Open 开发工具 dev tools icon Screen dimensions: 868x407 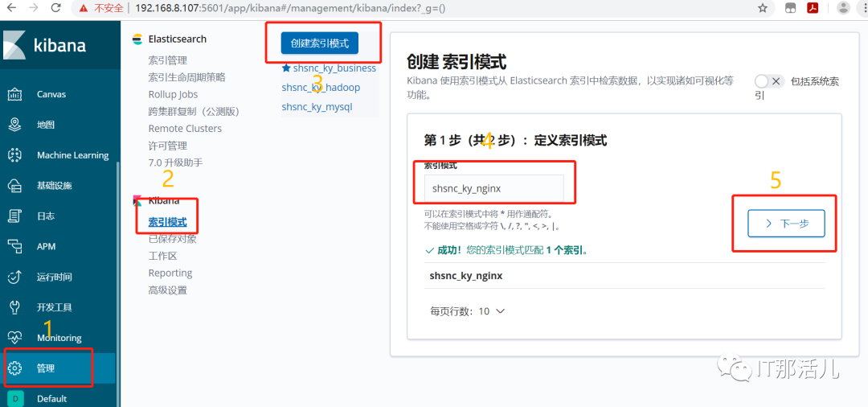pyautogui.click(x=14, y=307)
